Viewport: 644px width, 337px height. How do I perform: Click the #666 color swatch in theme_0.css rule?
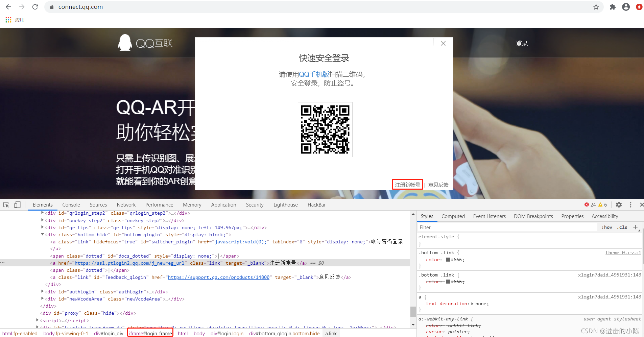(448, 260)
